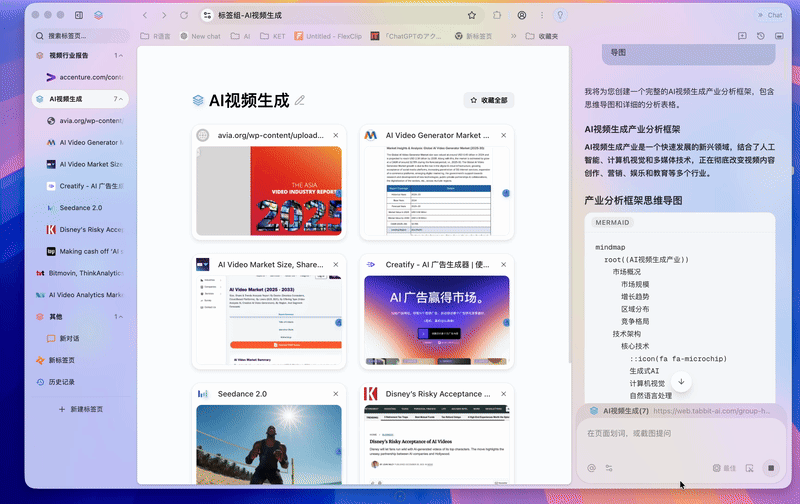Close the Disney's Risky Acceptance card
Viewport: 800px width, 504px height.
pos(504,394)
